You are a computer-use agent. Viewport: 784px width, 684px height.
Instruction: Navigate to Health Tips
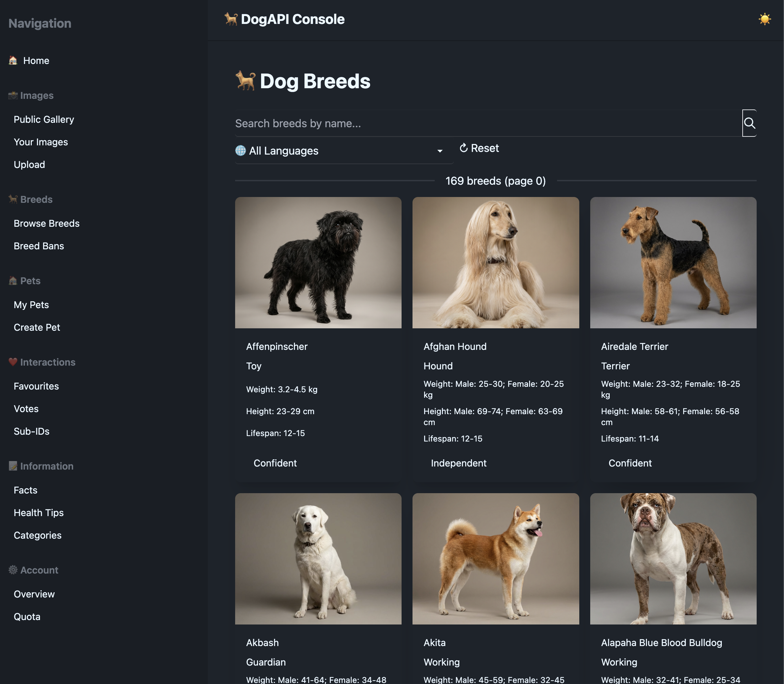(x=39, y=513)
